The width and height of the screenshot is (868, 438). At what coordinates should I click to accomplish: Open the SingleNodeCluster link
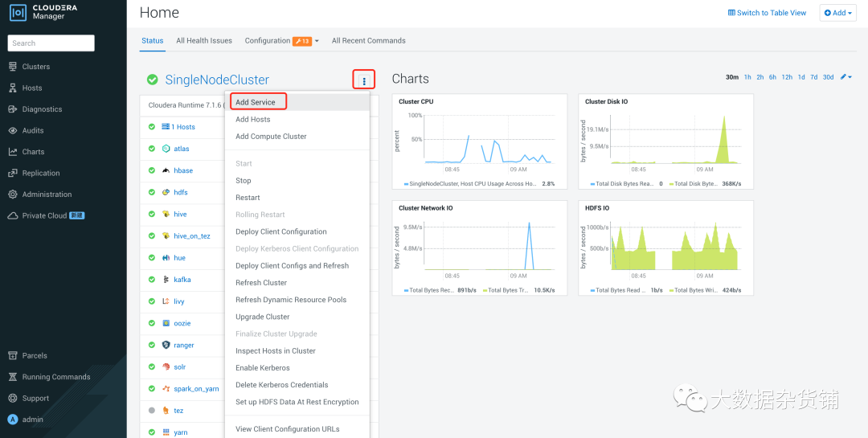coord(217,80)
